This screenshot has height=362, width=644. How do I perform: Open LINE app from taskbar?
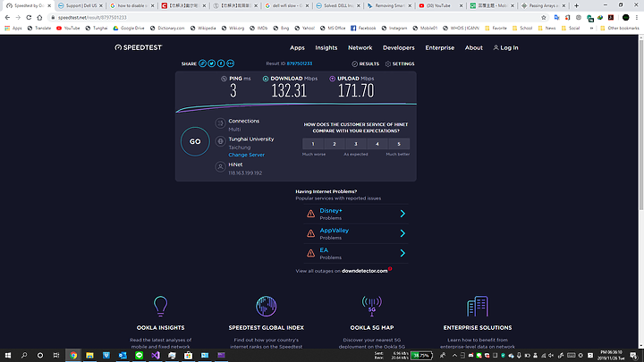[x=139, y=356]
